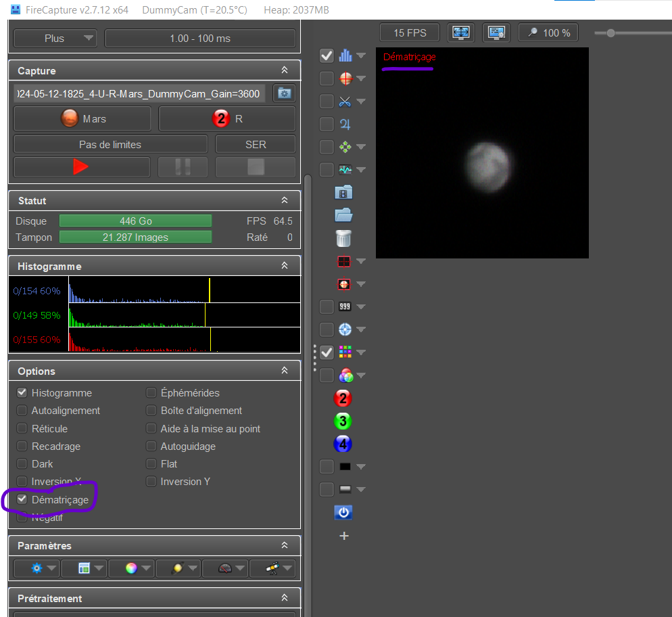Open the telescope settings dropdown

pyautogui.click(x=272, y=568)
